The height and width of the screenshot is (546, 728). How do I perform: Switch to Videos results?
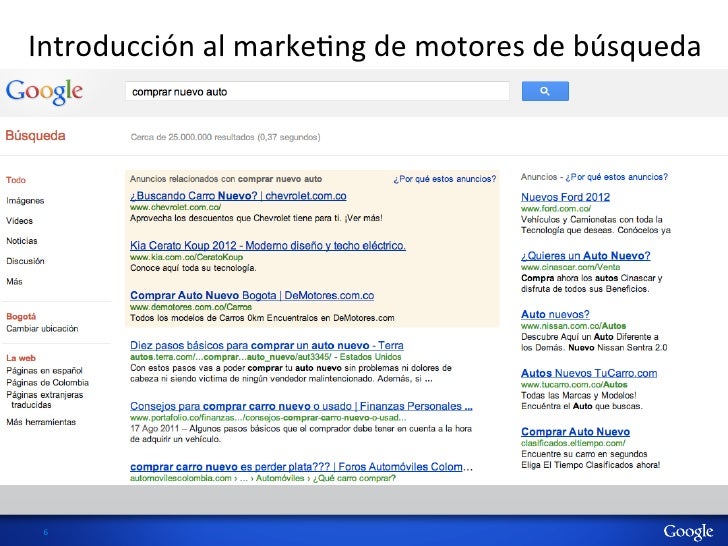[20, 221]
